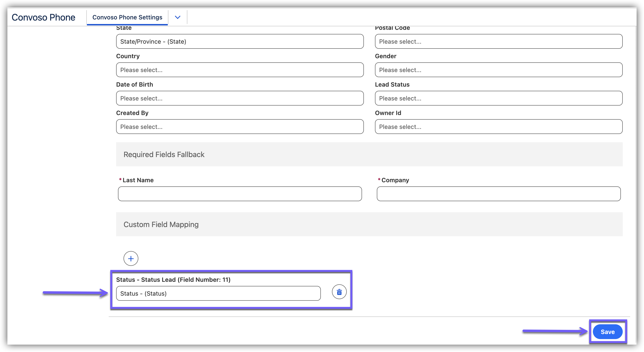Click the plus icon to add custom field
The image size is (644, 352).
click(x=131, y=258)
